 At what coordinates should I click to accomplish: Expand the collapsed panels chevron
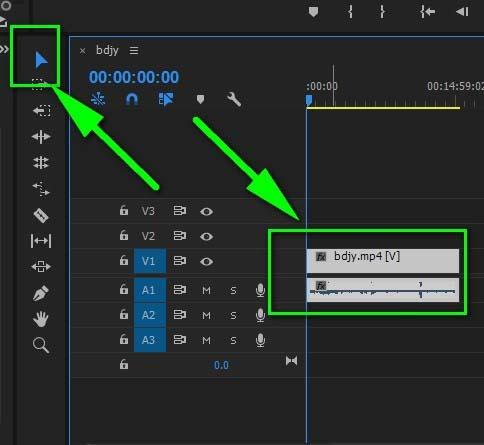pyautogui.click(x=4, y=49)
